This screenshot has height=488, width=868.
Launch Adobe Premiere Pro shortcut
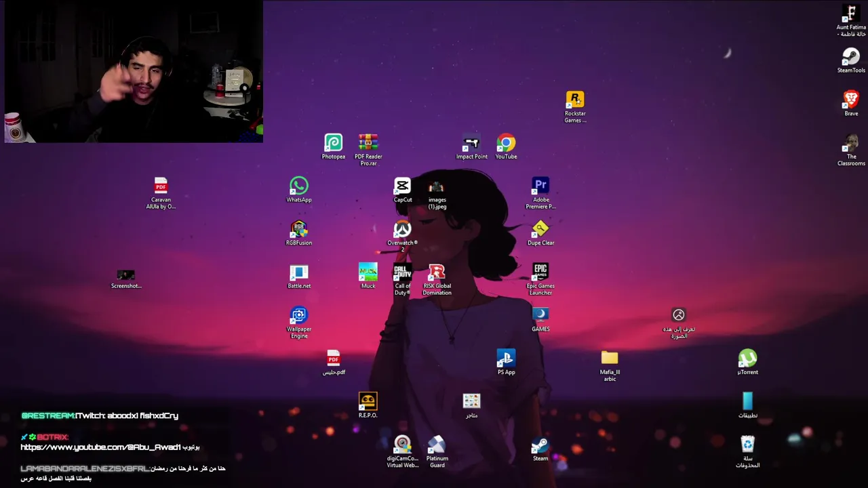point(540,193)
